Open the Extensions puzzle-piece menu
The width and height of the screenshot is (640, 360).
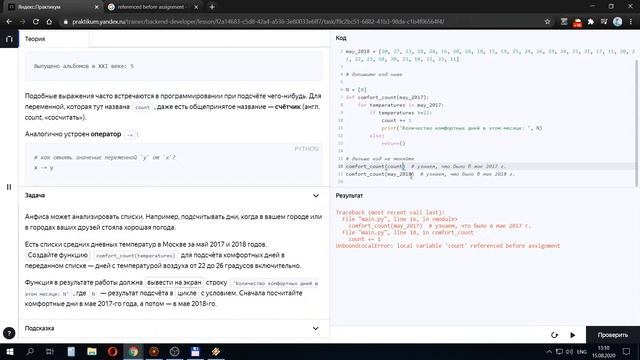point(591,22)
